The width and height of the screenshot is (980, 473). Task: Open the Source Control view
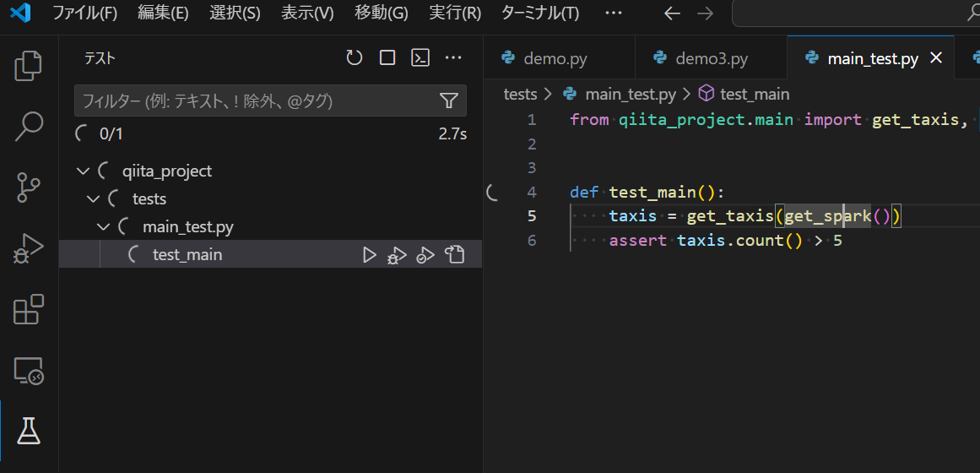pyautogui.click(x=29, y=188)
